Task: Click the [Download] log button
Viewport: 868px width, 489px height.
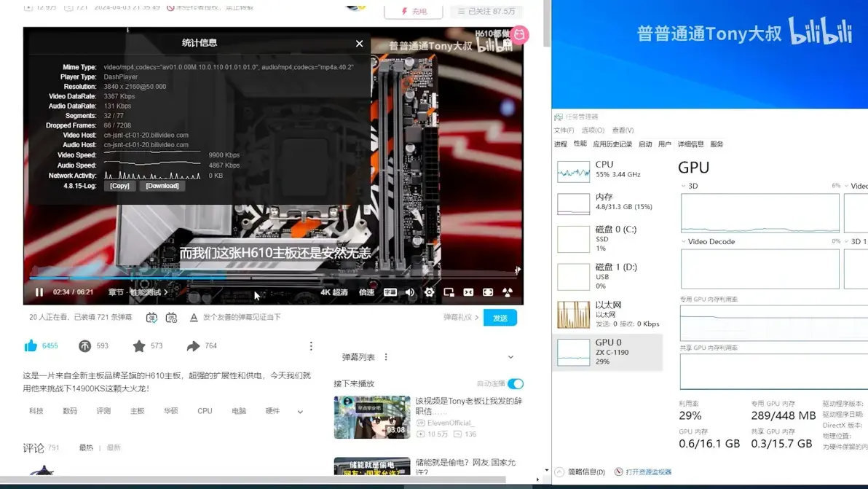Action: [162, 186]
